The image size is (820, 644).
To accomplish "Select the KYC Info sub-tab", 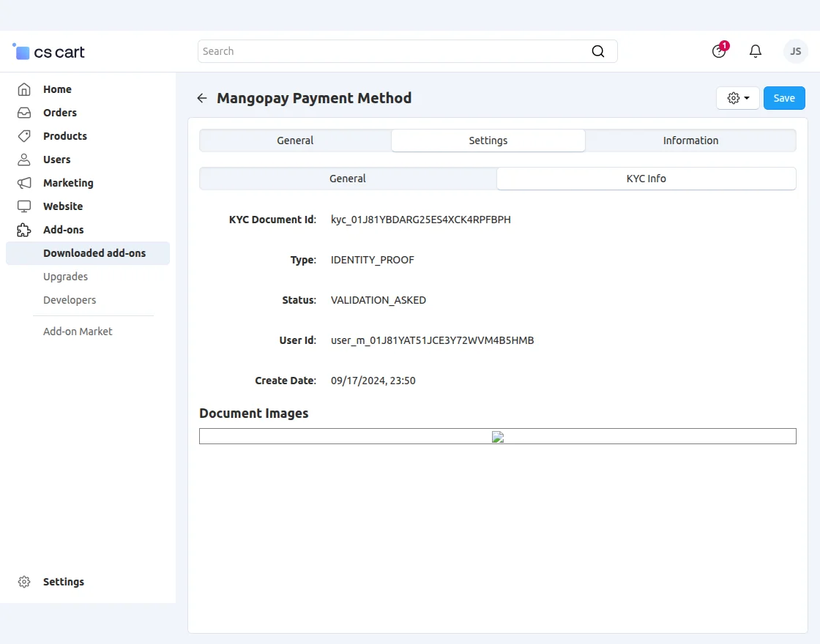I will [x=646, y=179].
